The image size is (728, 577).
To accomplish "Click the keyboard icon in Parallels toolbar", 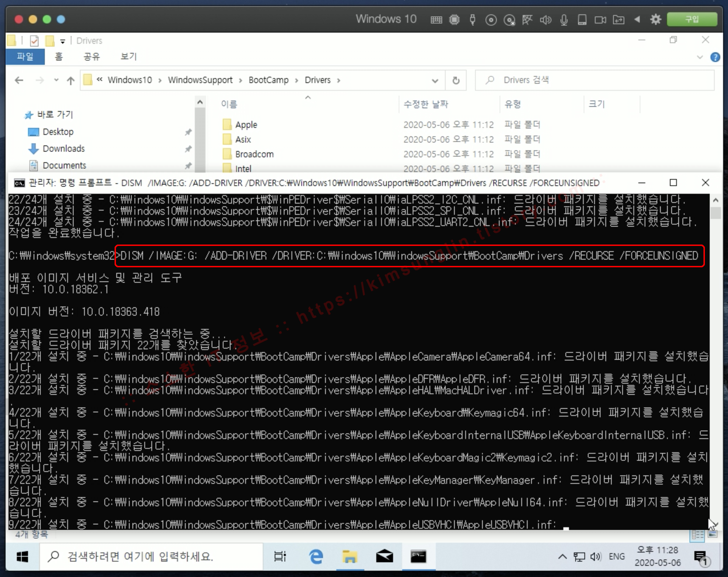I will pyautogui.click(x=436, y=20).
